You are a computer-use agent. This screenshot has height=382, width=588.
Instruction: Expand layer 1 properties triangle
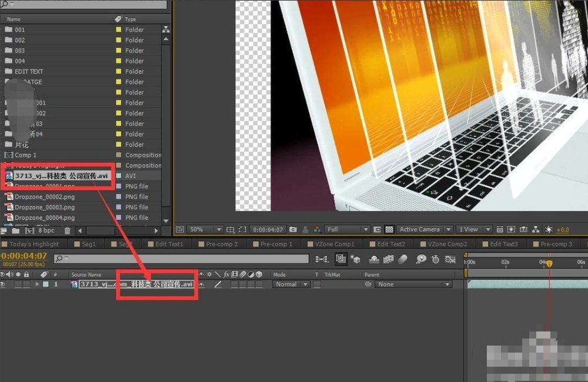(38, 284)
